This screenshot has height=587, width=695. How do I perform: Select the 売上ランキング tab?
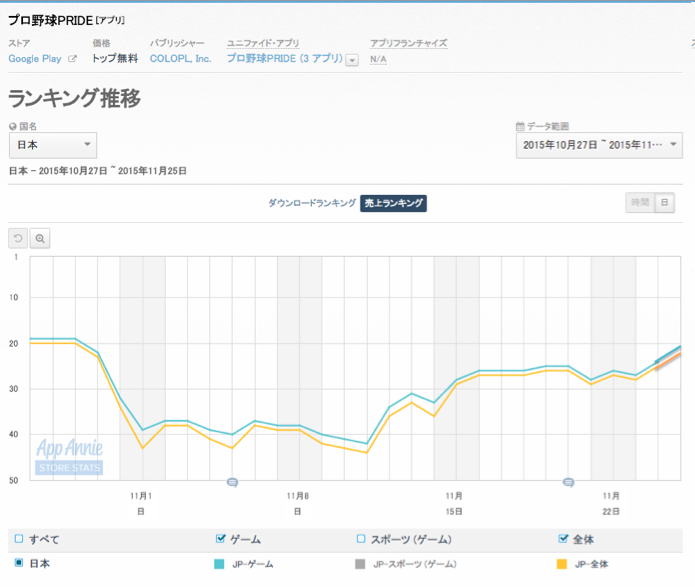(393, 203)
